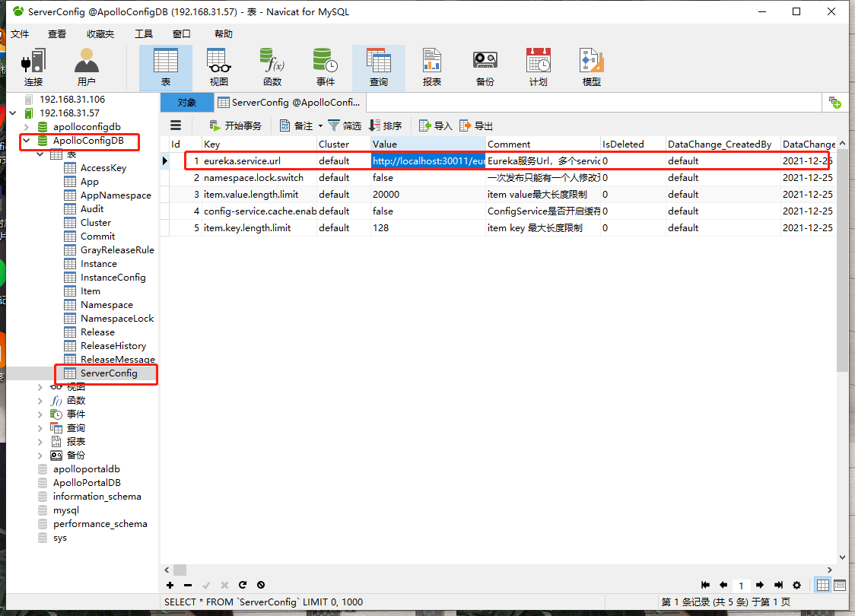Click the stop icon in bottom bar
The image size is (855, 616).
[261, 585]
